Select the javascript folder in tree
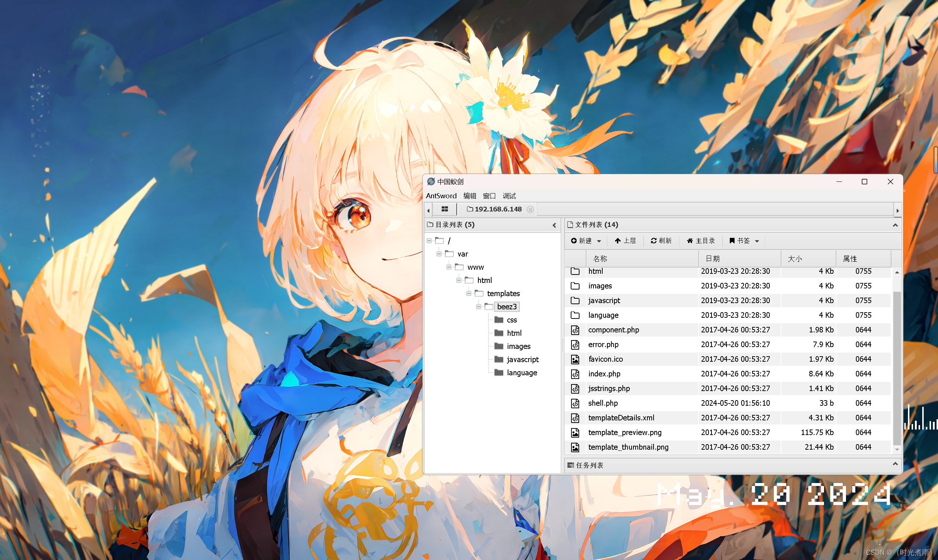The height and width of the screenshot is (560, 938). click(x=523, y=360)
